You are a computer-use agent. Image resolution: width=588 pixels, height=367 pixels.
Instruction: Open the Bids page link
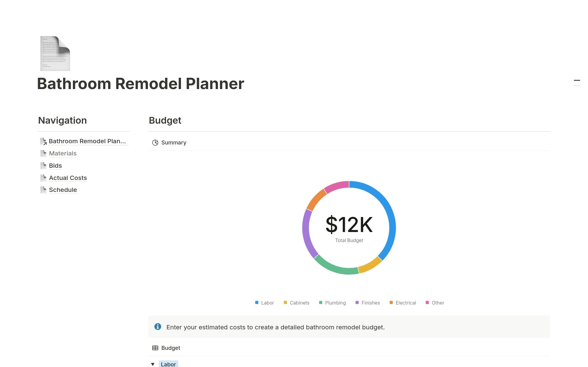pyautogui.click(x=55, y=165)
